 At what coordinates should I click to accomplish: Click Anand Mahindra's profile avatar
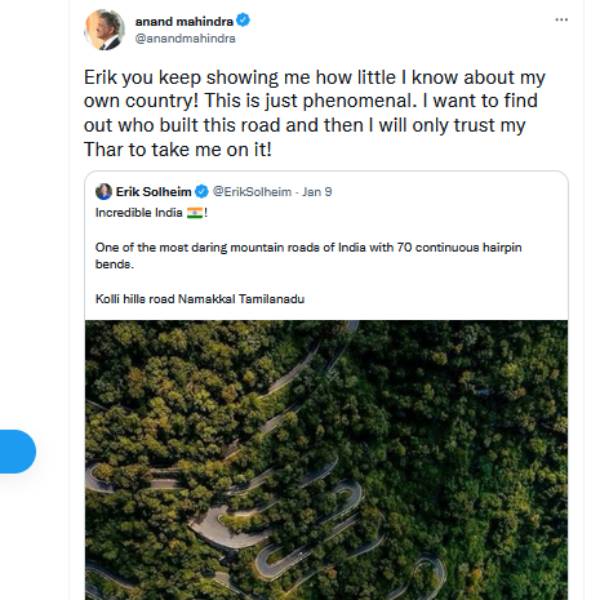[105, 29]
